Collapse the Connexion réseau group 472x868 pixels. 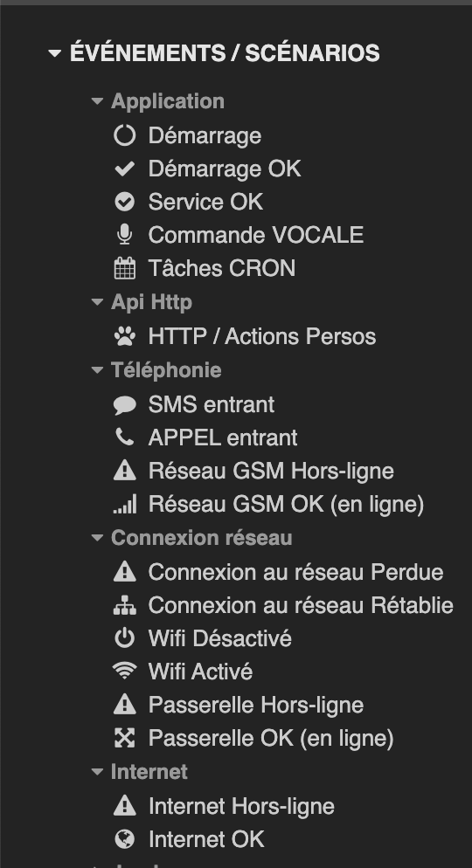(97, 538)
